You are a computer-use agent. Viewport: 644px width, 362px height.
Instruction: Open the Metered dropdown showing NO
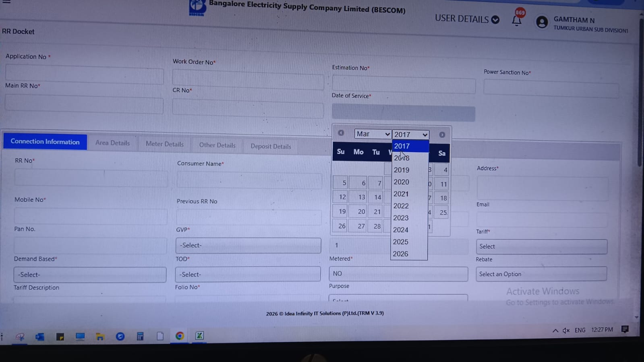[x=398, y=274]
